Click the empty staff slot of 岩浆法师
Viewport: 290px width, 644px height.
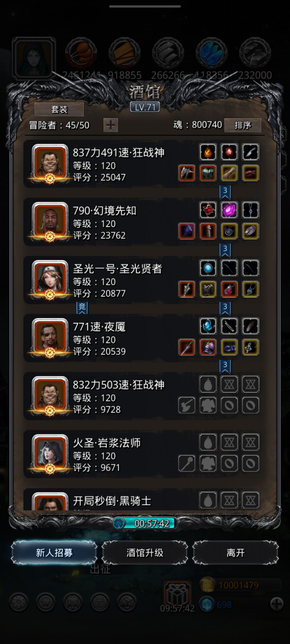point(187,463)
